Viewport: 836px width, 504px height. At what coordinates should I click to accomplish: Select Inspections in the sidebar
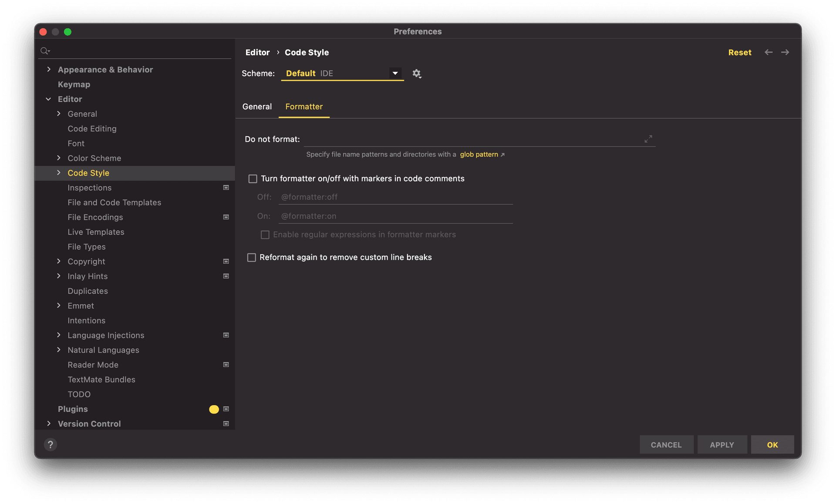89,188
